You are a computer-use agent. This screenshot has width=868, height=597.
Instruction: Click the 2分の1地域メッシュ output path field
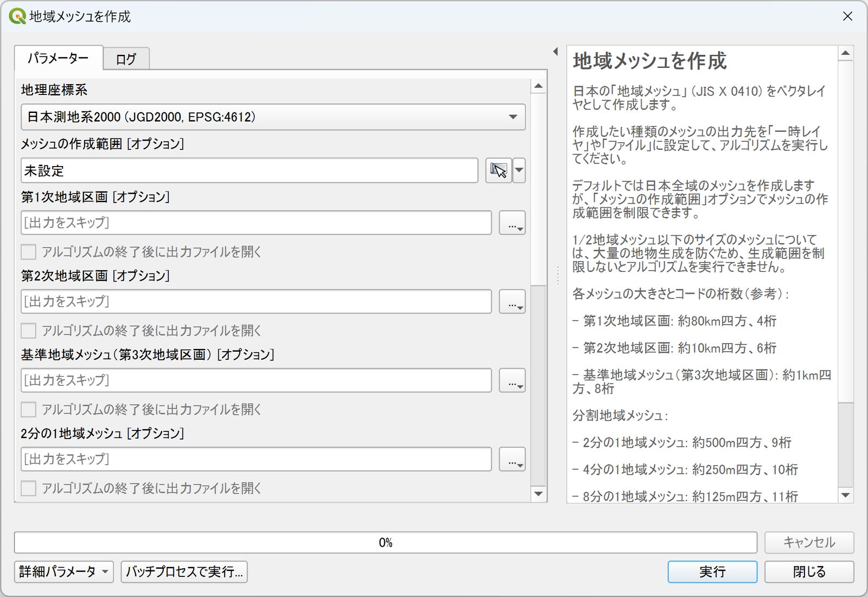[256, 459]
